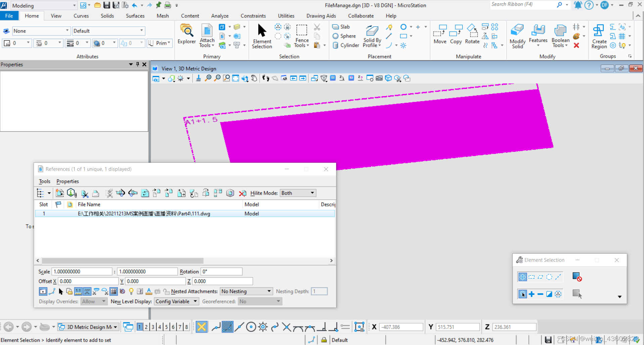Click Zoom Out in View 1 toolbar
The height and width of the screenshot is (345, 644).
(217, 78)
